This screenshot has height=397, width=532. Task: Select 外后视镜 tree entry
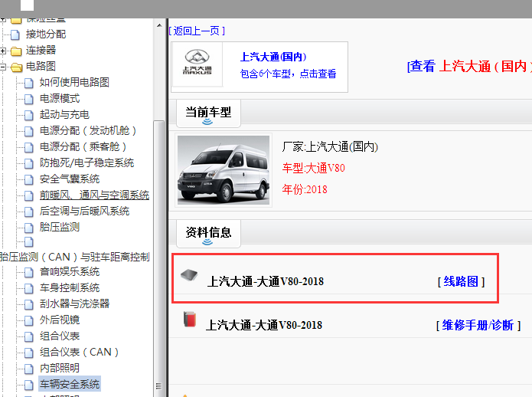pos(60,320)
